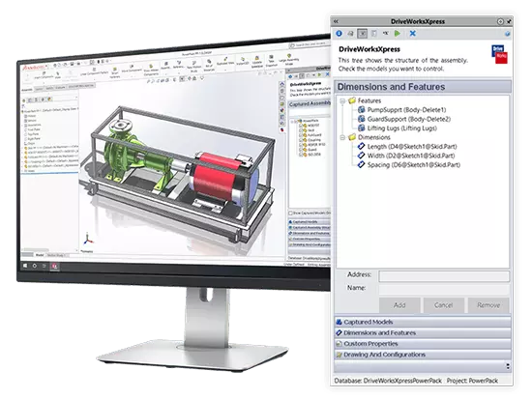Open help globe icon at toolbar right
532x399 pixels.
click(508, 34)
